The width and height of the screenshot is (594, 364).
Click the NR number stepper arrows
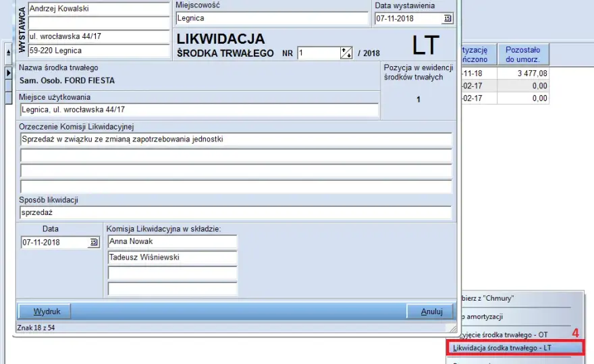pos(346,53)
